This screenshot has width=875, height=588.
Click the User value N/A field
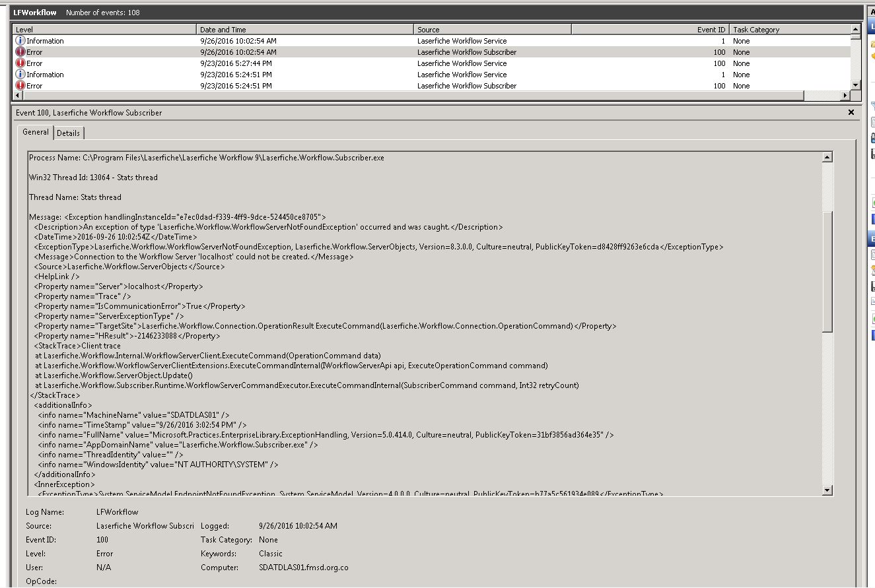[x=104, y=568]
